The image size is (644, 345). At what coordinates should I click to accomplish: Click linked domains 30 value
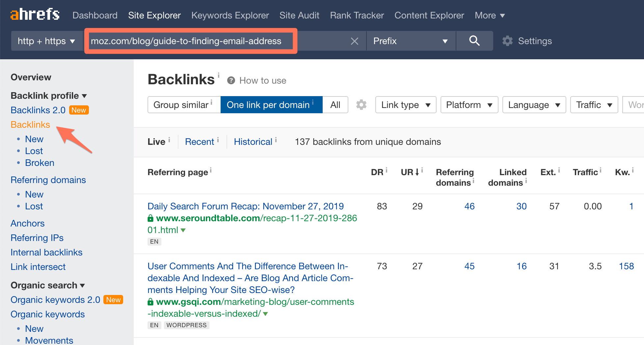(x=521, y=206)
